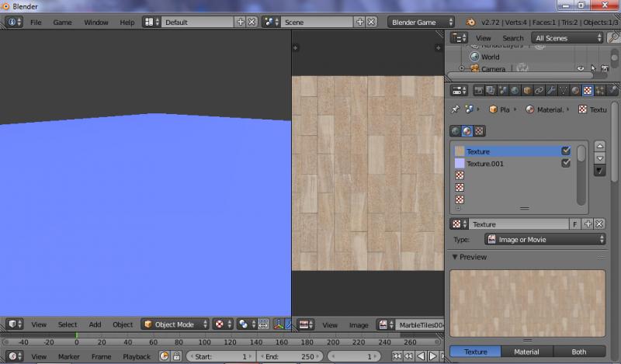Open the Blender Game engine dropdown
The height and width of the screenshot is (364, 621).
(422, 22)
